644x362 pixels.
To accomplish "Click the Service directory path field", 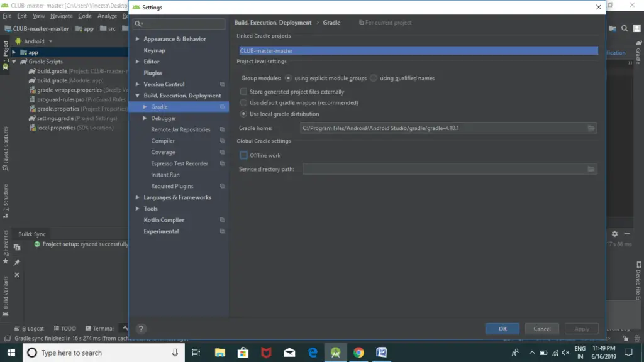I will click(445, 169).
